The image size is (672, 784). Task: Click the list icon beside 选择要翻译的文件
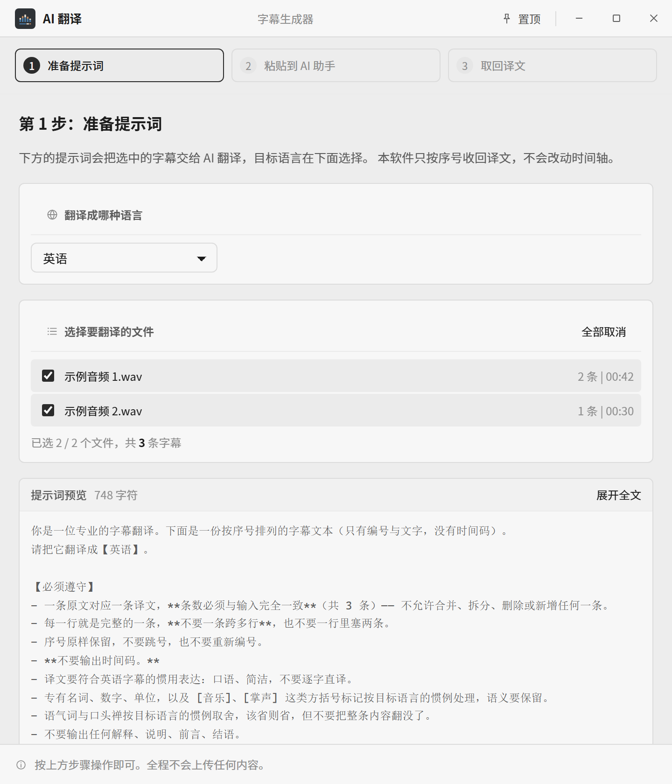pos(52,331)
